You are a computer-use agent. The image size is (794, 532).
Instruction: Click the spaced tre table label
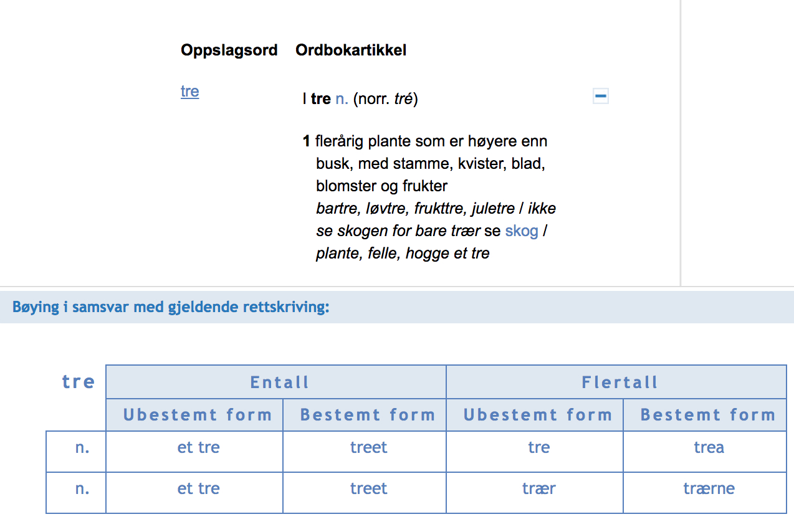coord(79,381)
